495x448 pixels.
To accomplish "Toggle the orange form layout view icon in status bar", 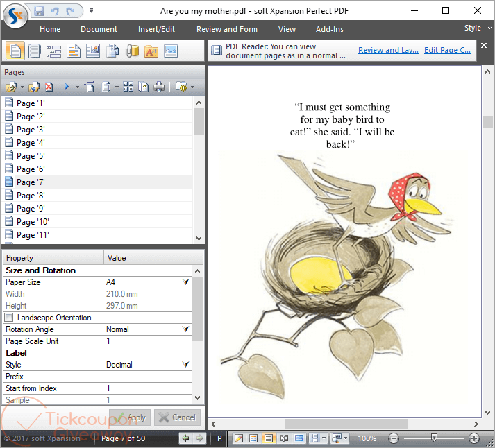I will point(253,438).
